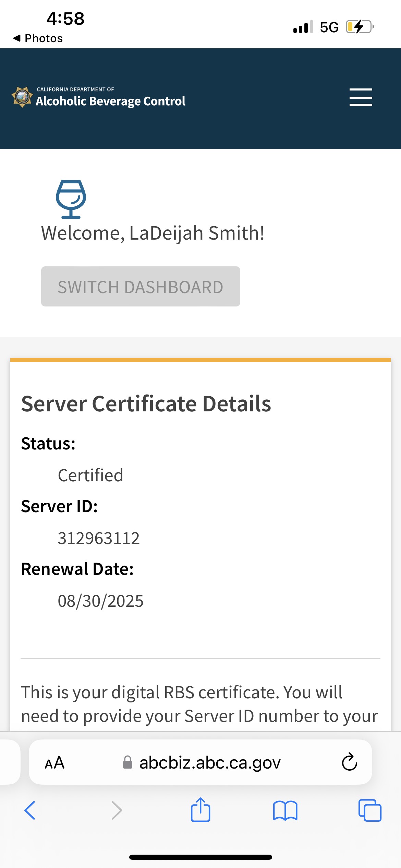Tap the 4:58 clock in status bar
This screenshot has height=868, width=401.
[65, 19]
